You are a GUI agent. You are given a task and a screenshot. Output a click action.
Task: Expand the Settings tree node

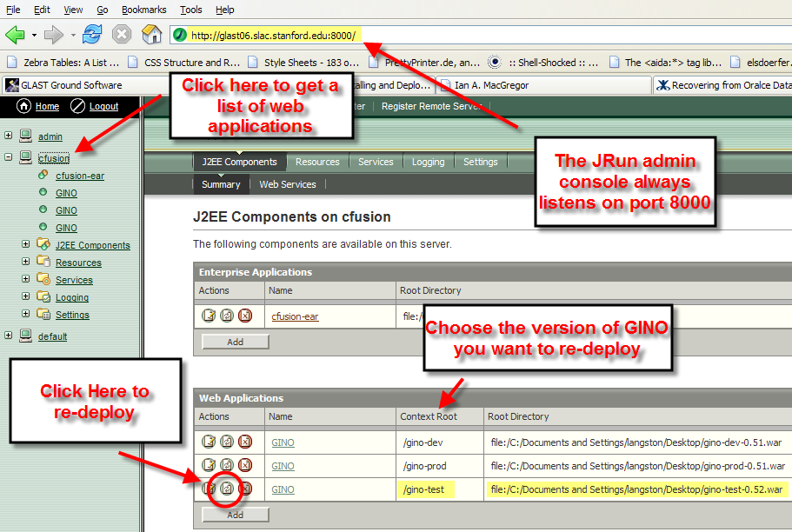point(25,314)
